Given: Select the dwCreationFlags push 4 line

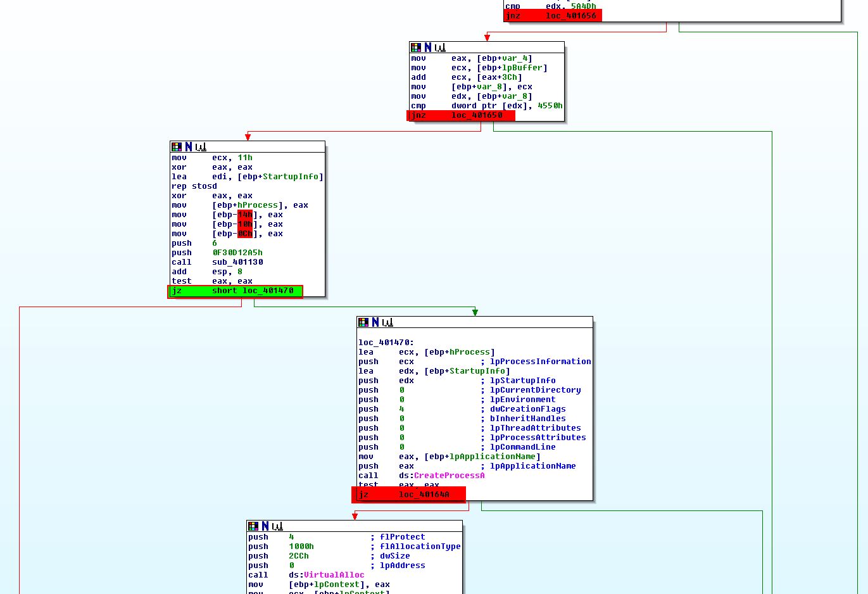Looking at the screenshot, I should 462,409.
